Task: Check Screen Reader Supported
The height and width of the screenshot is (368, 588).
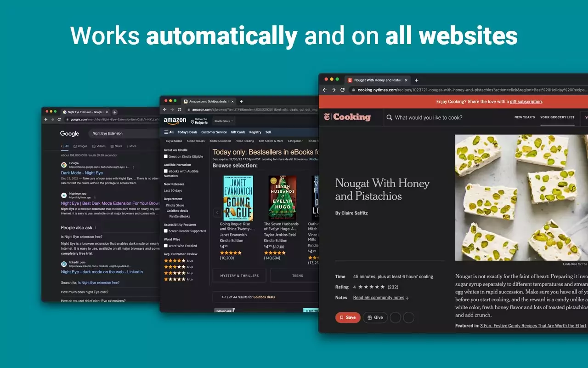Action: click(x=166, y=231)
